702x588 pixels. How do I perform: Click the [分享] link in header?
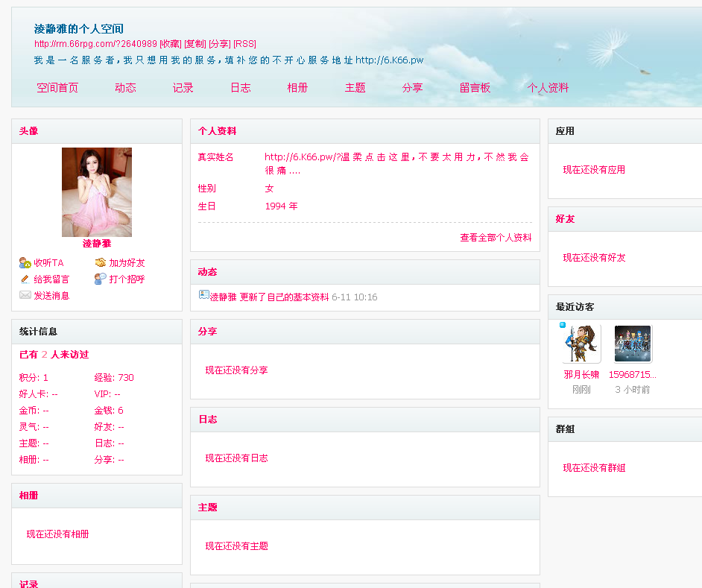[x=220, y=44]
